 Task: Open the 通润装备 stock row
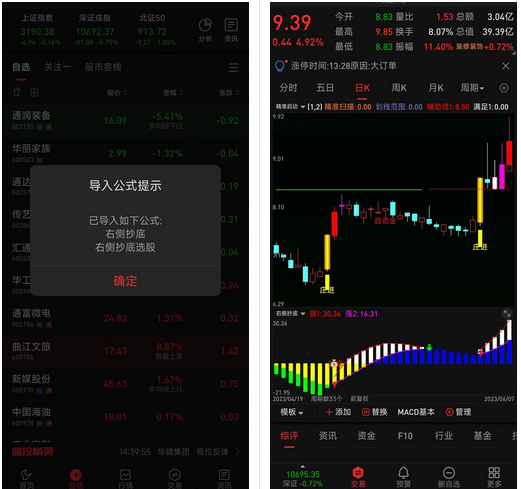tap(125, 121)
